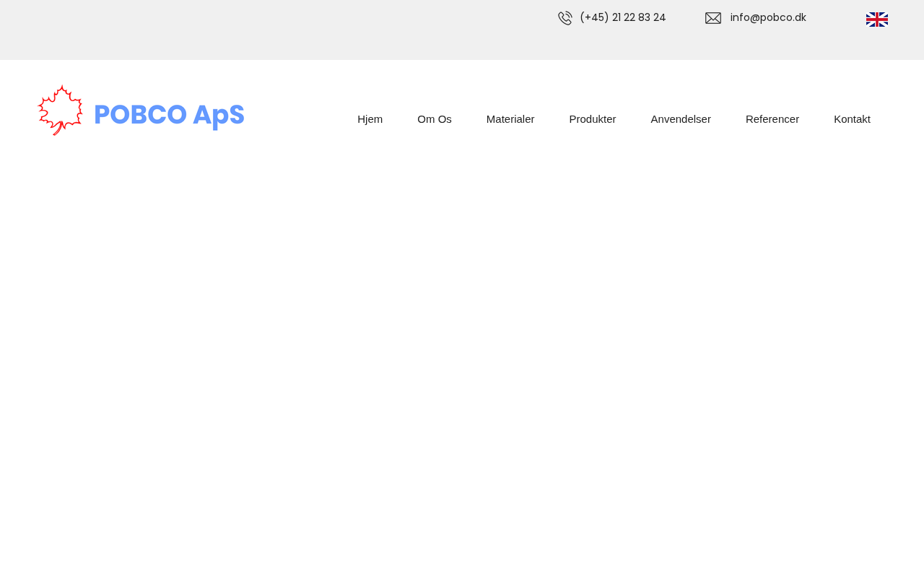Click the red maple leaf logo

(x=60, y=111)
